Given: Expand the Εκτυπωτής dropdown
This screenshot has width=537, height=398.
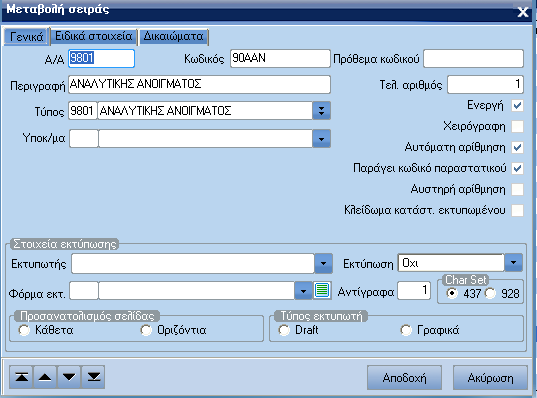Looking at the screenshot, I should [x=323, y=263].
